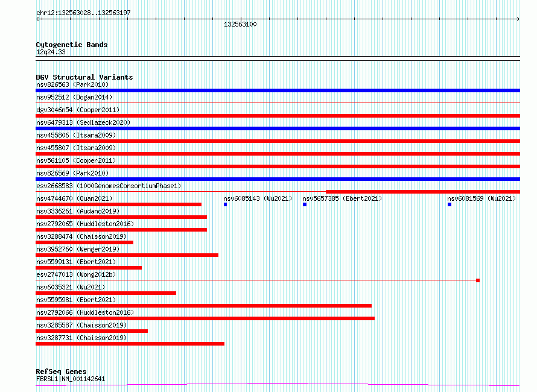This screenshot has width=537, height=392.
Task: Select esv2668583 (1000GenomesConsortiumPhase1) label
Action: pos(109,186)
